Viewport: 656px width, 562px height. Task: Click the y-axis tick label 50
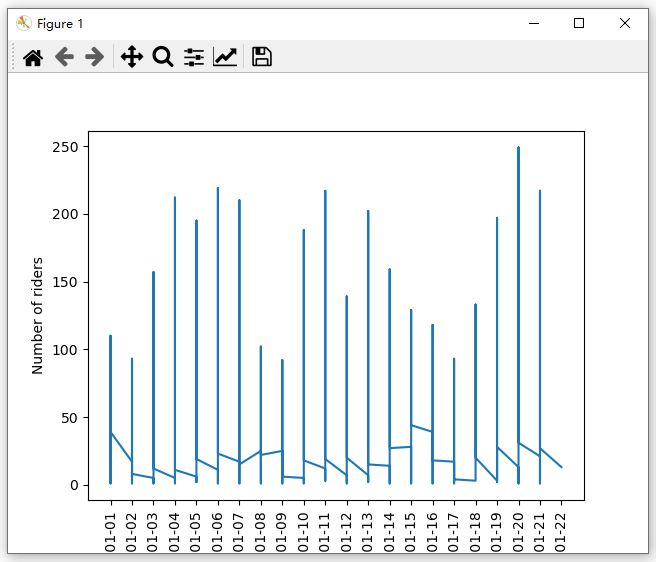(69, 418)
